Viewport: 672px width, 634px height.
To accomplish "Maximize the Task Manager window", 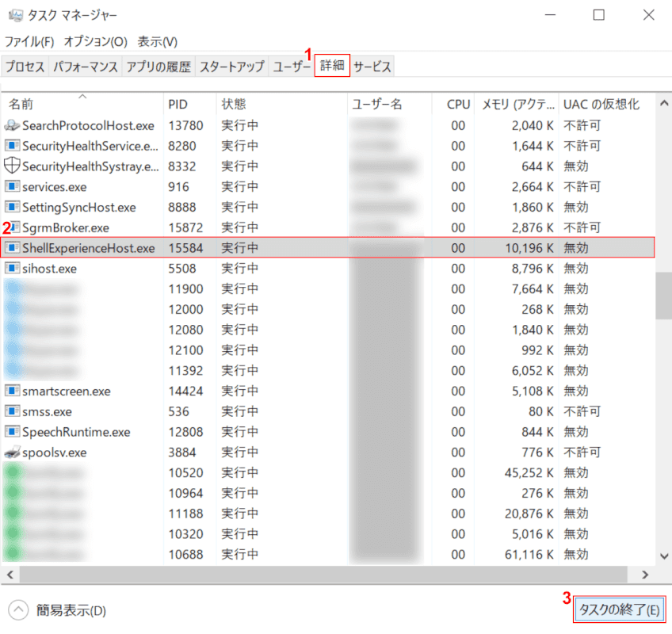I will pos(599,15).
